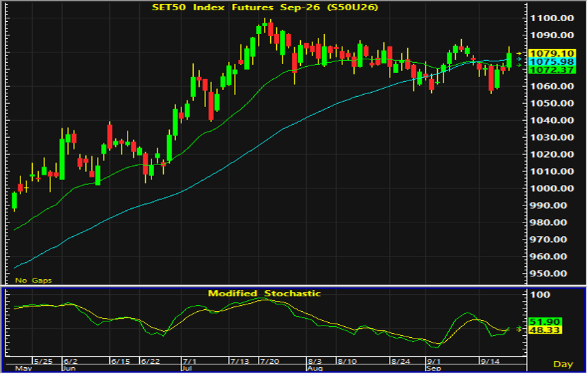The height and width of the screenshot is (374, 588).
Task: Click the yellow 1079.10 price label
Action: tap(552, 54)
